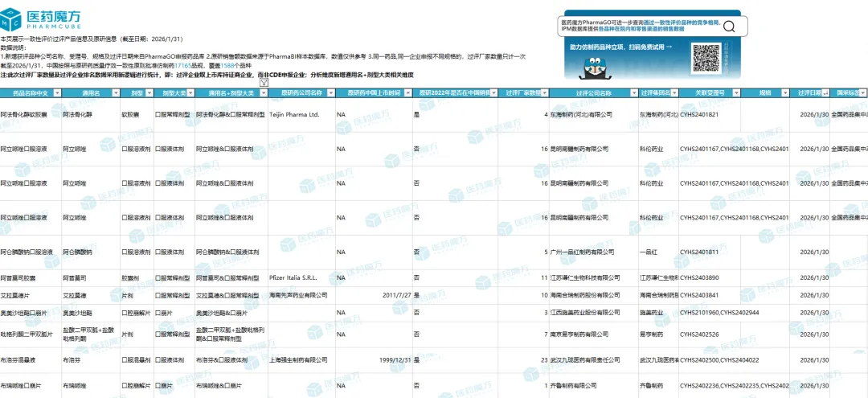Image resolution: width=868 pixels, height=398 pixels.
Task: Click the magnifier search icon in banner
Action: coord(728,27)
